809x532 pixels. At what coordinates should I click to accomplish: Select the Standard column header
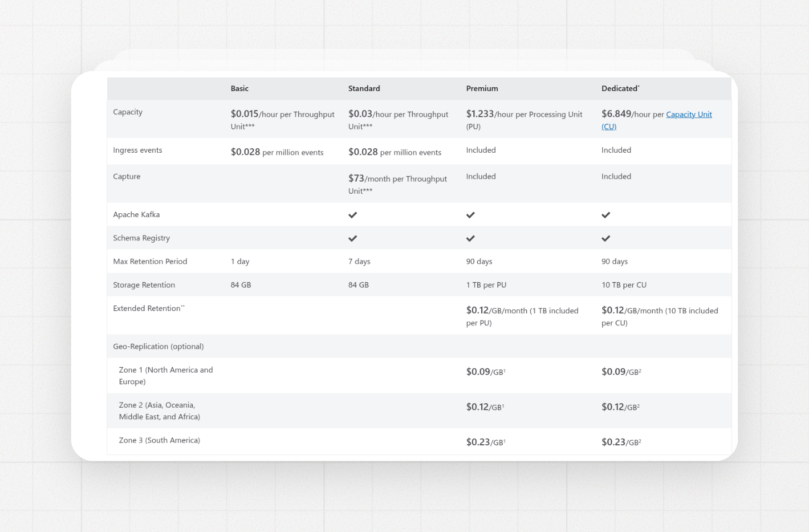(x=364, y=88)
